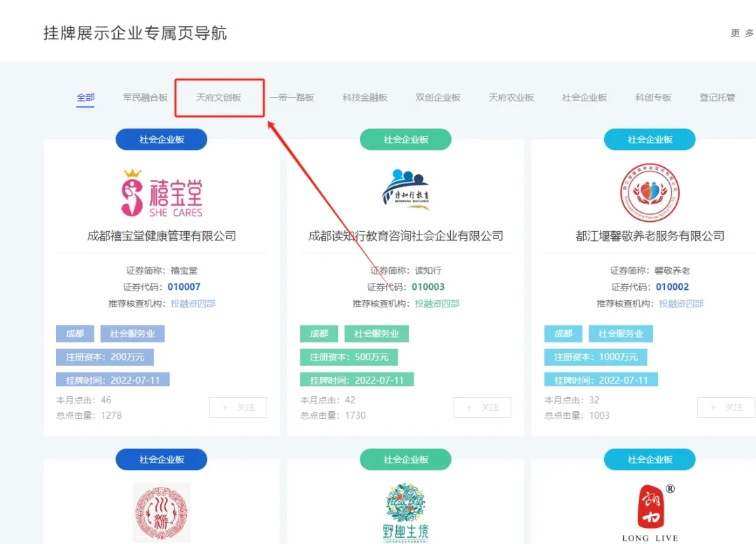
Task: Click 证券简称：馨敬养老 text
Action: (650, 270)
